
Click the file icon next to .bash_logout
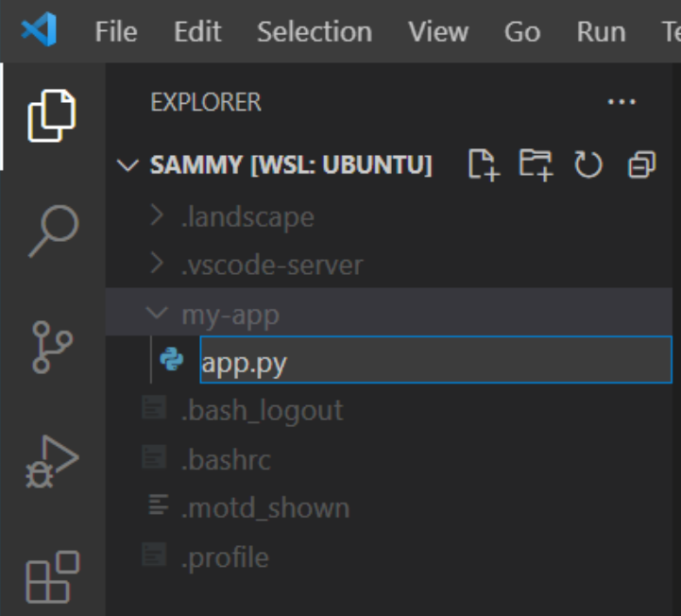[x=154, y=407]
